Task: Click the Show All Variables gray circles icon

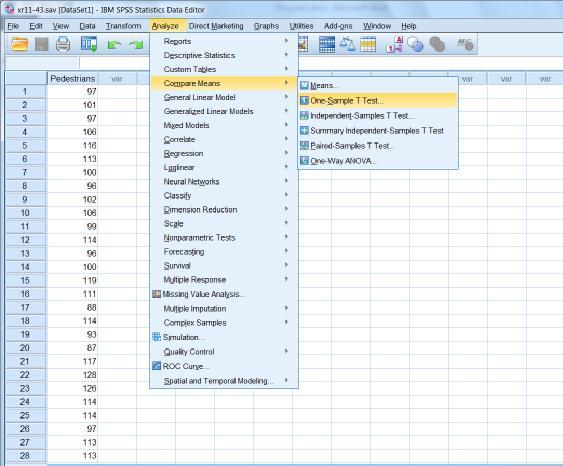Action: tap(437, 45)
